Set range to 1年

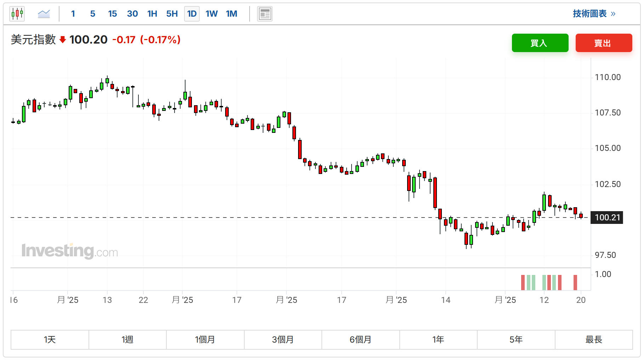[438, 340]
